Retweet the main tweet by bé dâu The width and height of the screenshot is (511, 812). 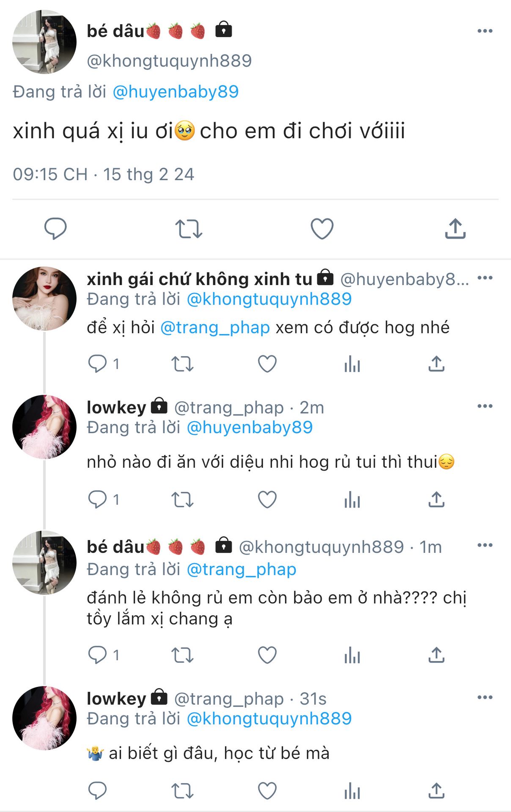[189, 229]
